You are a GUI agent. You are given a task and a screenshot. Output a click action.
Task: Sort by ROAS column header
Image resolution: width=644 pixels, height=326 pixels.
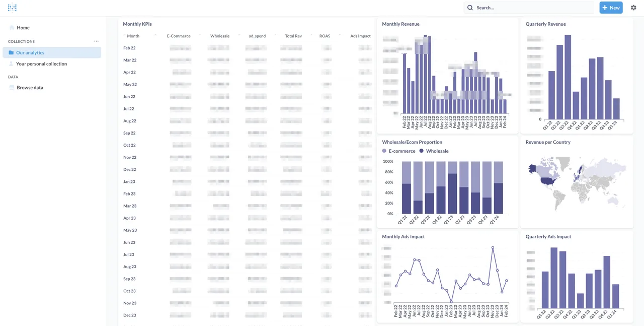(x=325, y=36)
